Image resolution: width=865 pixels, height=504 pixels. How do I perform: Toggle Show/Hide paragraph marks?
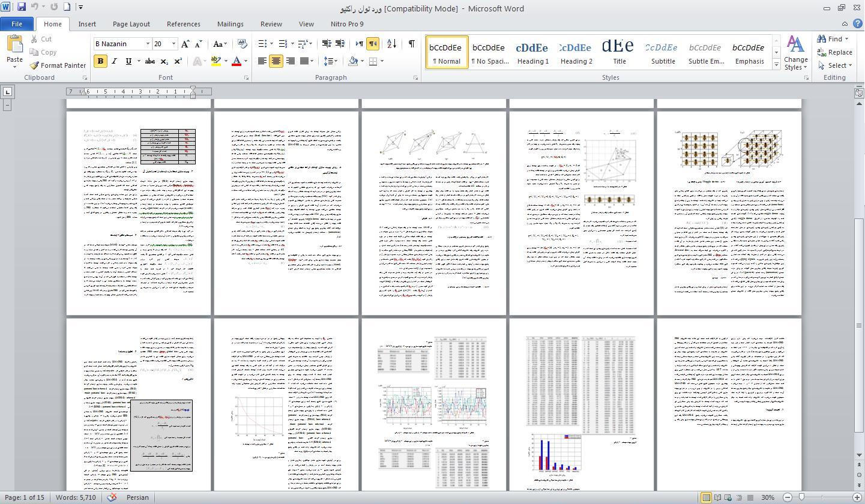tap(412, 44)
